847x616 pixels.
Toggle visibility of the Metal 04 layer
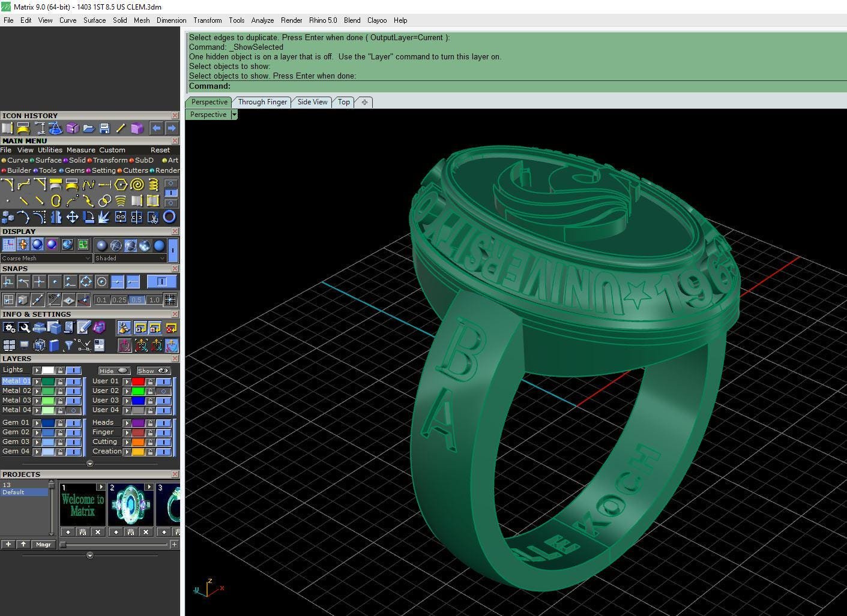73,410
